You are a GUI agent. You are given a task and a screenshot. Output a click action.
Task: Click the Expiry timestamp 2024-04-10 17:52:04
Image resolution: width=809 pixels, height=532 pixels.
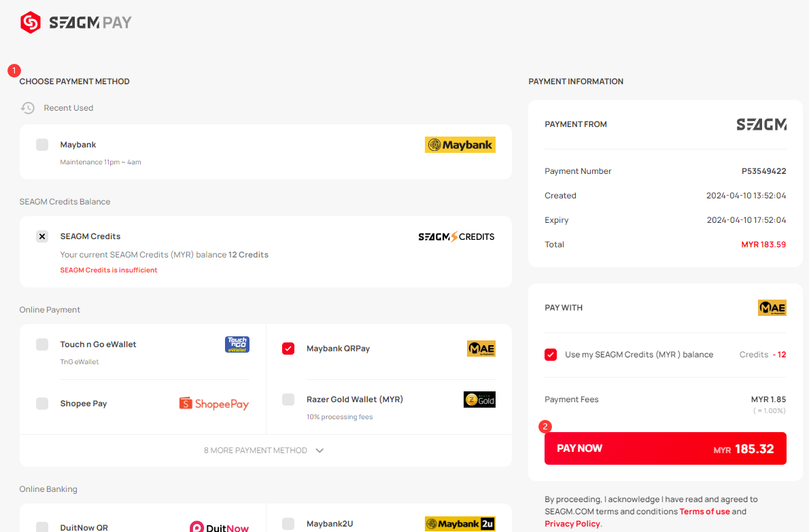(x=746, y=220)
